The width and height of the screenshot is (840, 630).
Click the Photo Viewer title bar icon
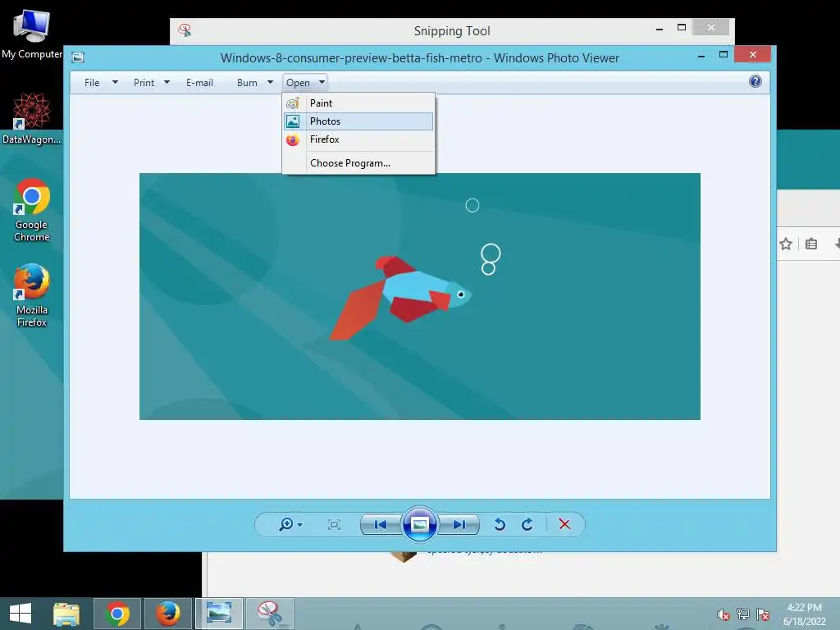pos(78,57)
